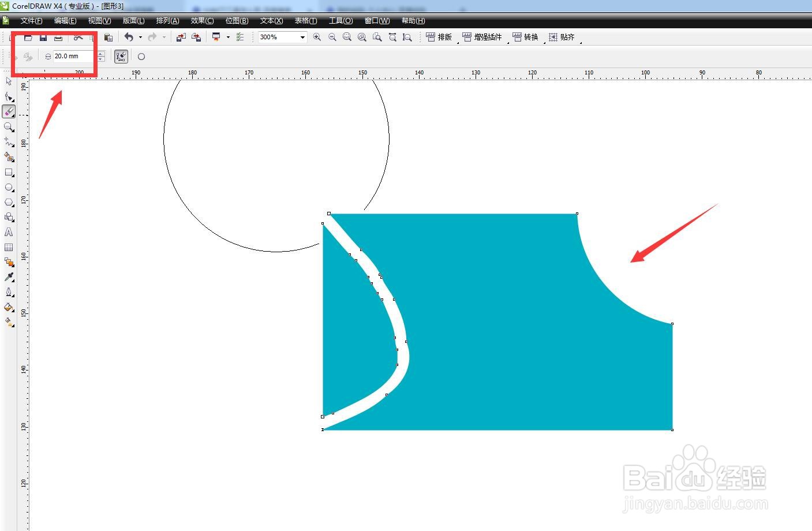
Task: Select the Eraser tool in the toolbox
Action: point(9,111)
